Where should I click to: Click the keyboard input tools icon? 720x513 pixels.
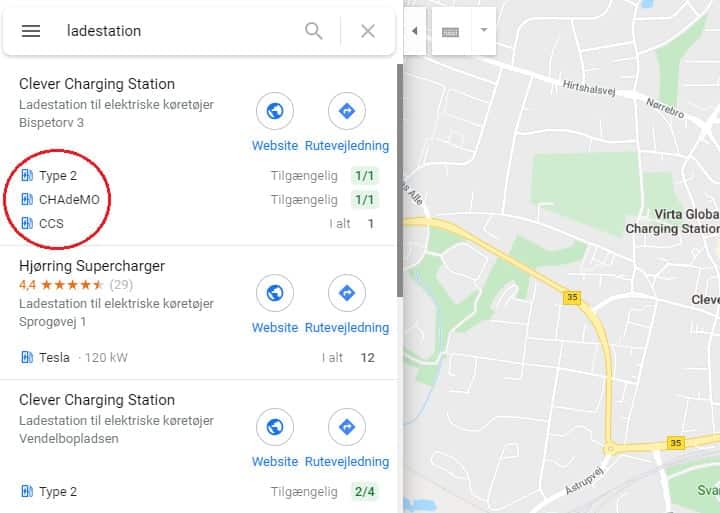pos(450,32)
